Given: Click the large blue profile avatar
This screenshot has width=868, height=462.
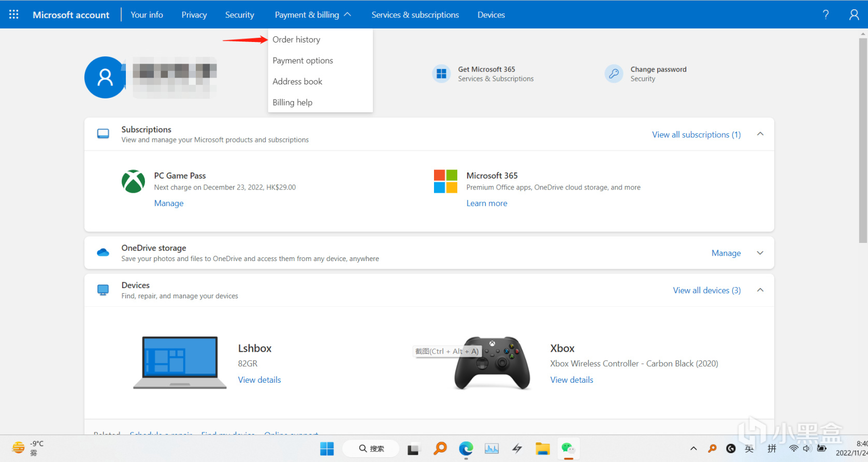Looking at the screenshot, I should click(x=105, y=77).
